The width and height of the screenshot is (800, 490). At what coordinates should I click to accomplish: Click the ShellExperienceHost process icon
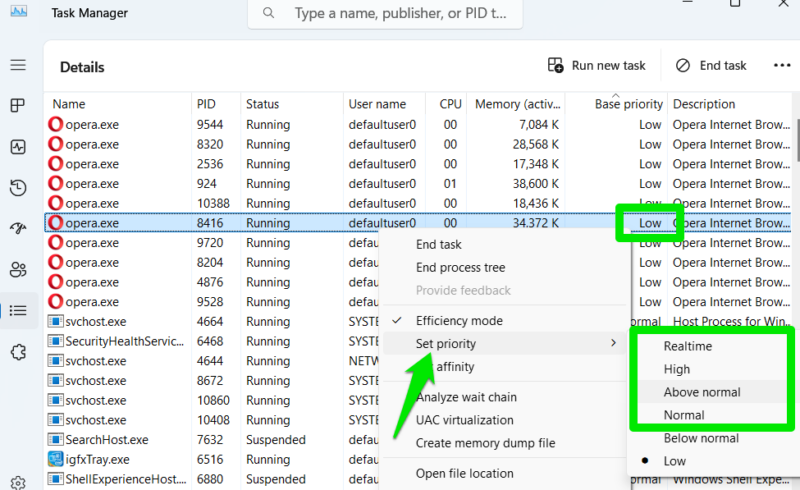55,479
